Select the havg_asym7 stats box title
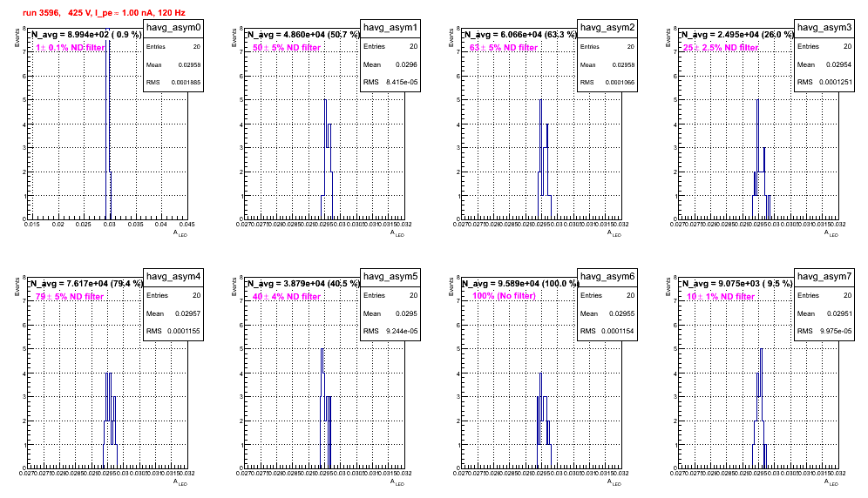Image resolution: width=868 pixels, height=498 pixels. pyautogui.click(x=824, y=276)
